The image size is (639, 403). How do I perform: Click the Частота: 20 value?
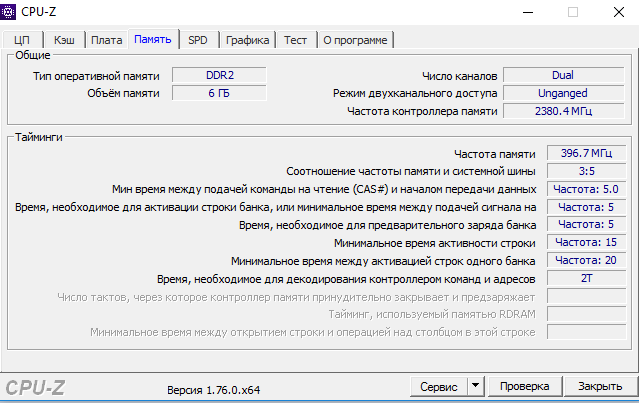pyautogui.click(x=586, y=260)
